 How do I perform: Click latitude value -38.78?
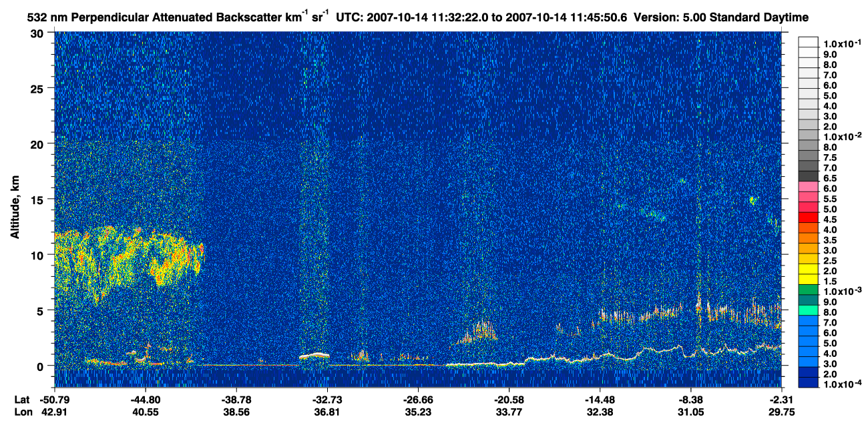pyautogui.click(x=236, y=399)
